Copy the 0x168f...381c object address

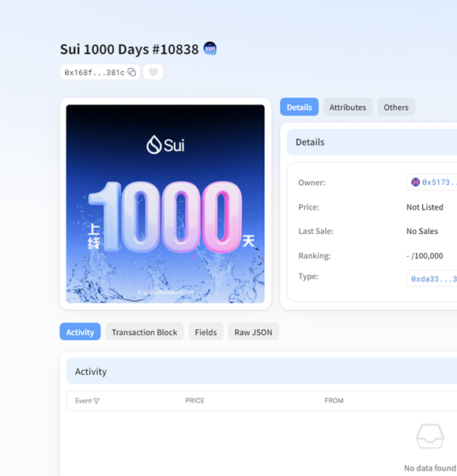132,72
